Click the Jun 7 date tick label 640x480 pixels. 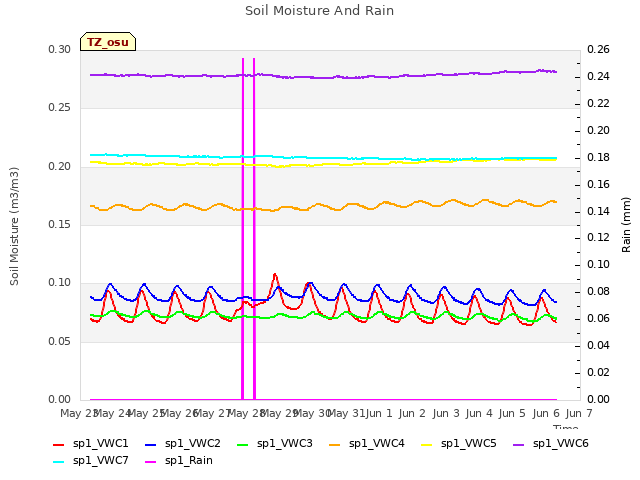[x=579, y=413]
